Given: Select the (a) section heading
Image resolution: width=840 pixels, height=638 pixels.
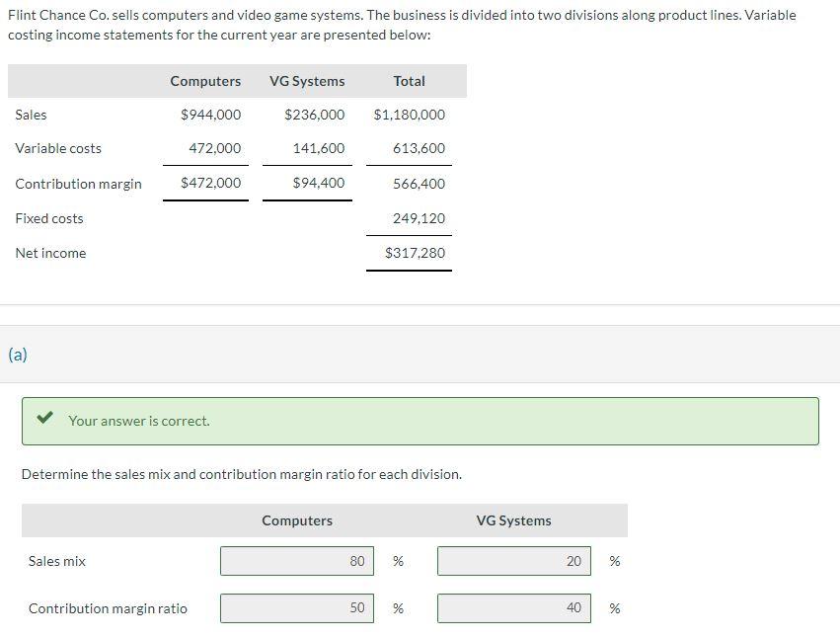Looking at the screenshot, I should [x=18, y=355].
